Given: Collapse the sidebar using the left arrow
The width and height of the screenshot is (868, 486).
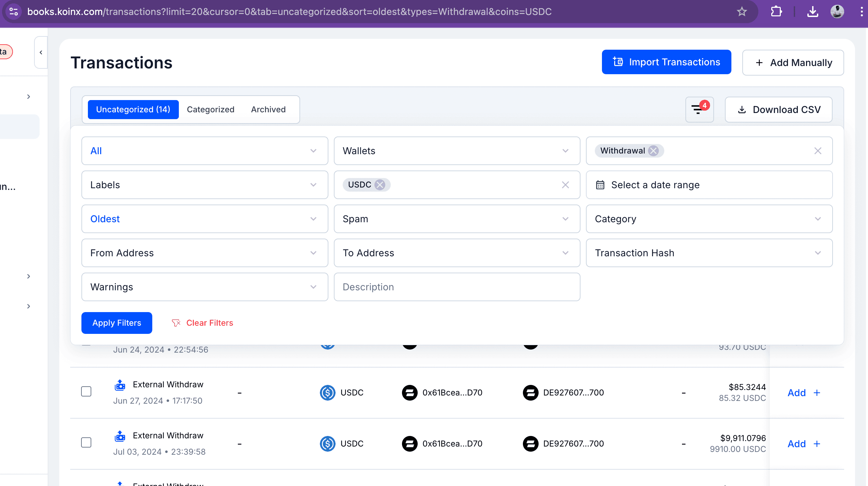Looking at the screenshot, I should point(41,52).
